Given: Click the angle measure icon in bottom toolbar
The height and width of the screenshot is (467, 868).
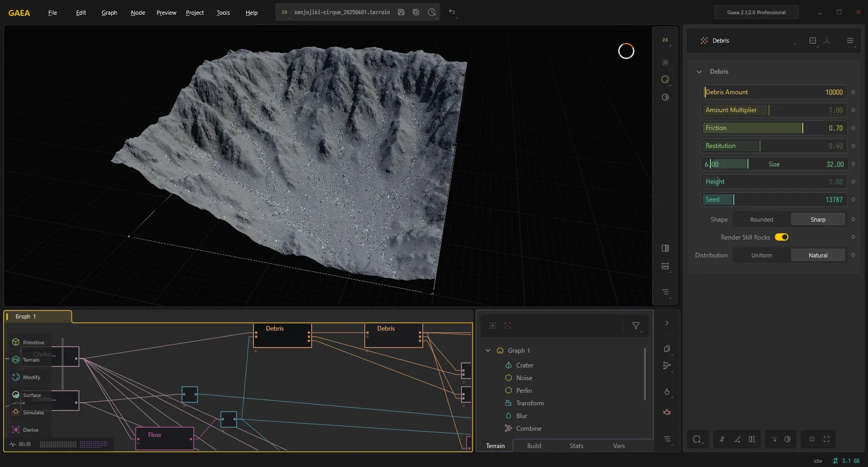Looking at the screenshot, I should pyautogui.click(x=737, y=439).
